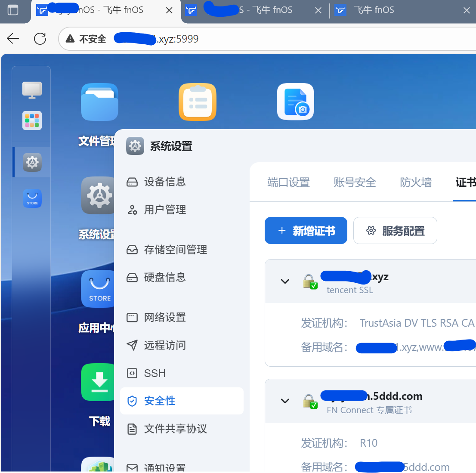This screenshot has width=476, height=473.
Task: Click the lock icon of the FN Connect certificate
Action: 310,402
